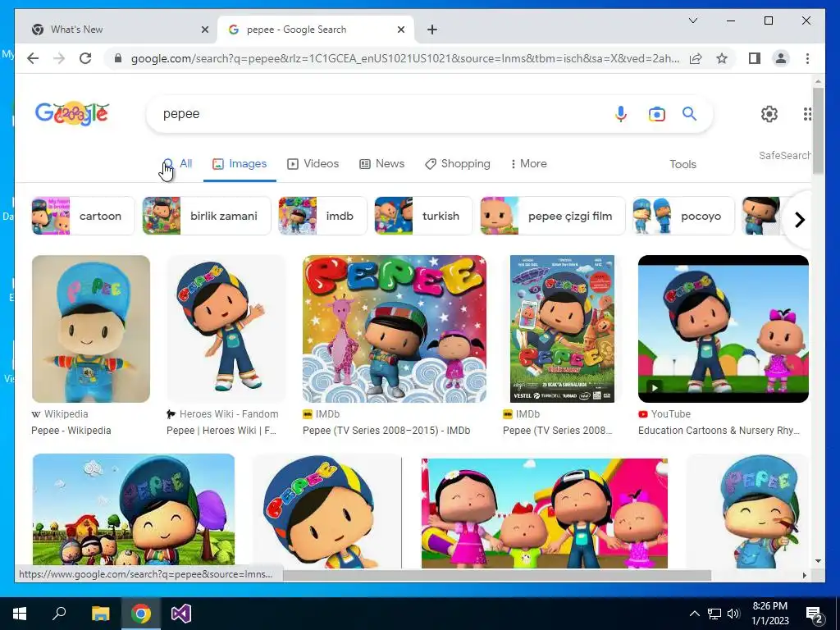Expand the More search options menu
The width and height of the screenshot is (840, 630).
click(x=529, y=163)
